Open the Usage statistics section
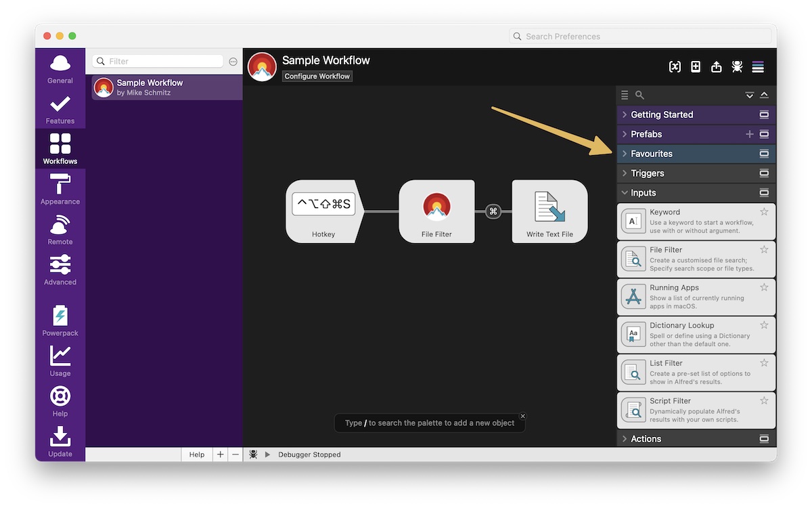This screenshot has height=508, width=812. (x=60, y=361)
